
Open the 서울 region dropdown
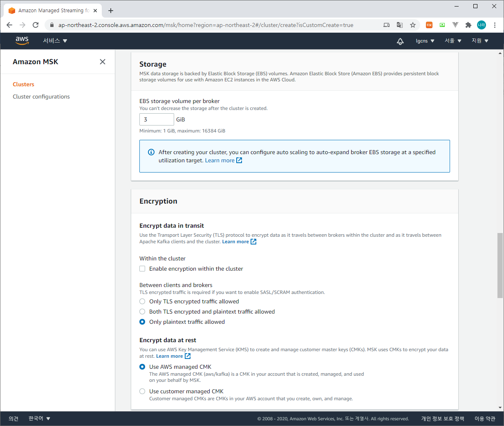click(453, 41)
